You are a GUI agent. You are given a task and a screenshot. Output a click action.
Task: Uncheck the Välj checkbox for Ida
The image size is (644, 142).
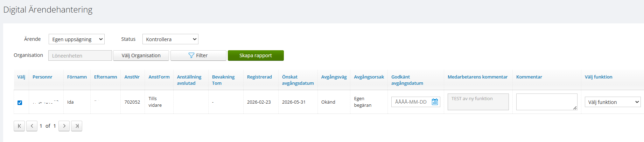20,103
